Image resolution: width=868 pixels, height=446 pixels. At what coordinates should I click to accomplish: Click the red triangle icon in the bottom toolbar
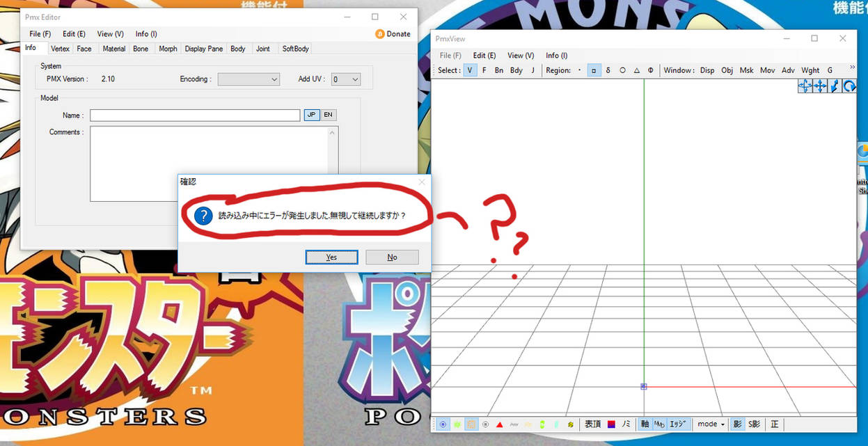pyautogui.click(x=499, y=424)
